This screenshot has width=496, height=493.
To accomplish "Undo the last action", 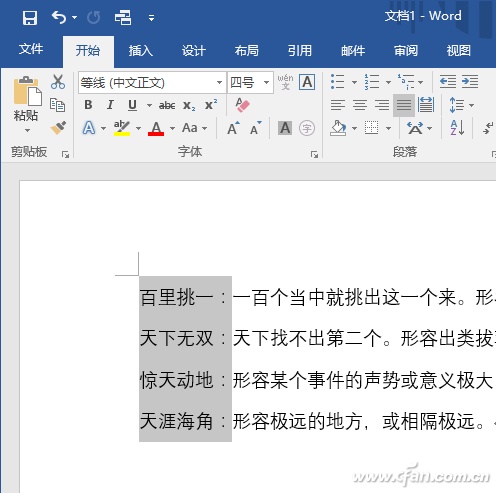I will click(x=59, y=17).
